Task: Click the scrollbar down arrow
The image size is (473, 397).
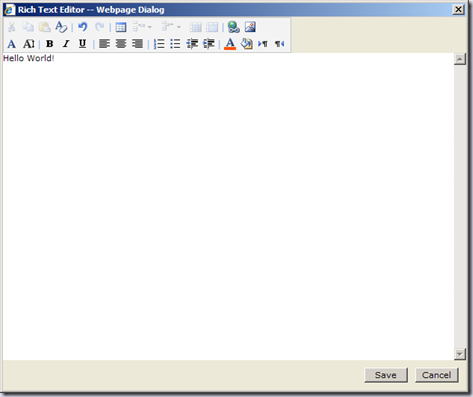Action: [460, 354]
